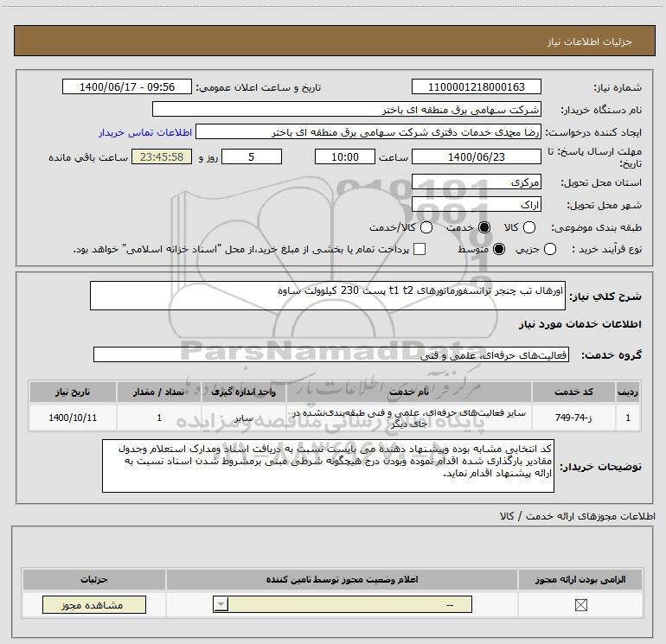Click the نام خدمت column header
Screen dimensions: 666x644
coord(409,392)
